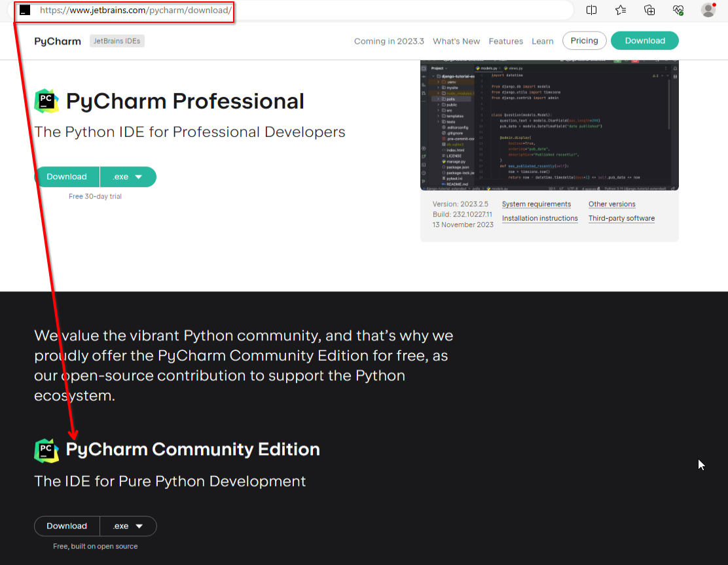Open the browser profile avatar icon
728x565 pixels.
click(708, 10)
